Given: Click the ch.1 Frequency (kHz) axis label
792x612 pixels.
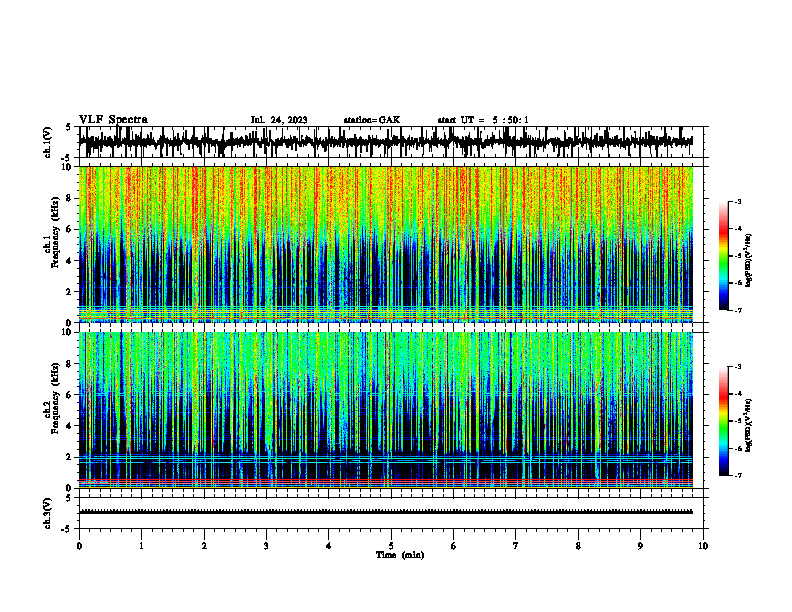Looking at the screenshot, I should click(x=52, y=244).
